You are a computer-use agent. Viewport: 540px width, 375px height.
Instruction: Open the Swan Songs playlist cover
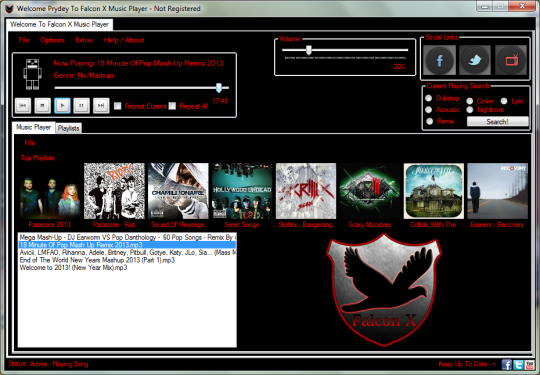[242, 191]
